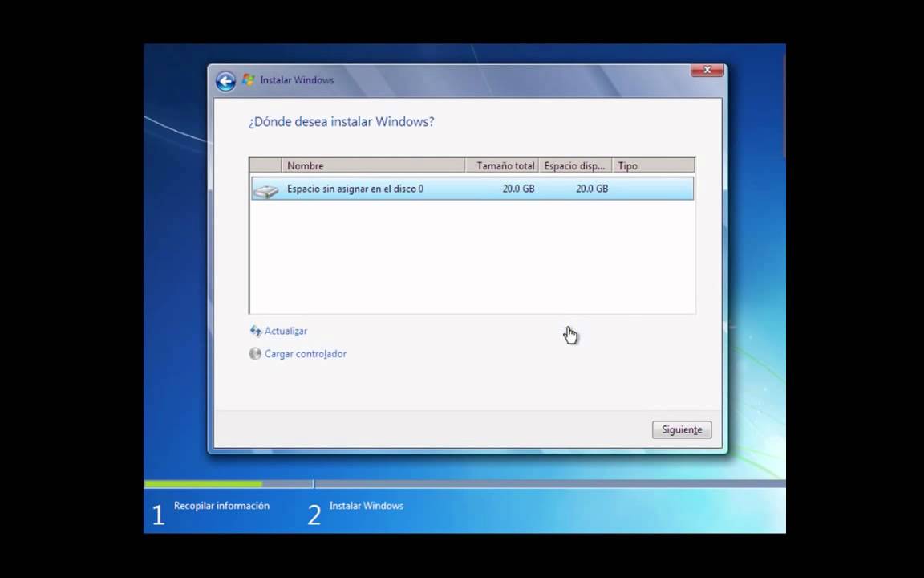
Task: Sort by Espacio disp... column header
Action: click(x=575, y=165)
